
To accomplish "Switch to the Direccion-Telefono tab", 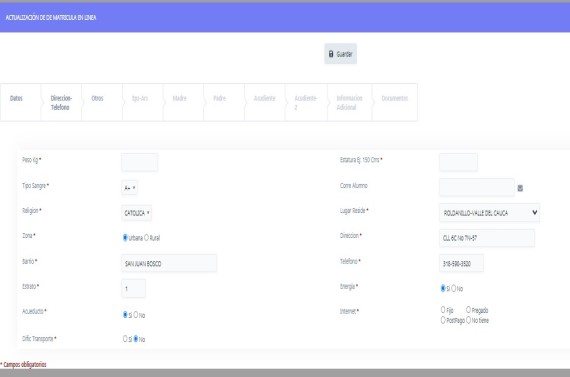I will tap(61, 103).
